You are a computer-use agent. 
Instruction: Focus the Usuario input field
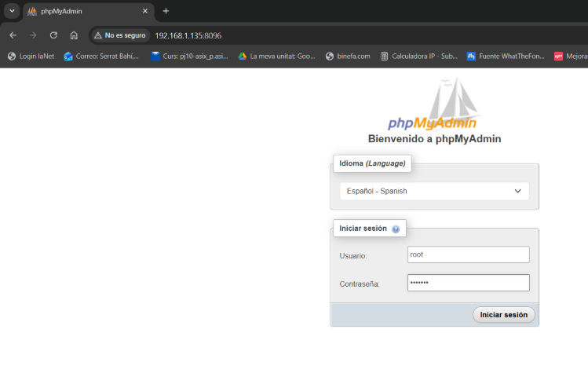click(x=468, y=254)
